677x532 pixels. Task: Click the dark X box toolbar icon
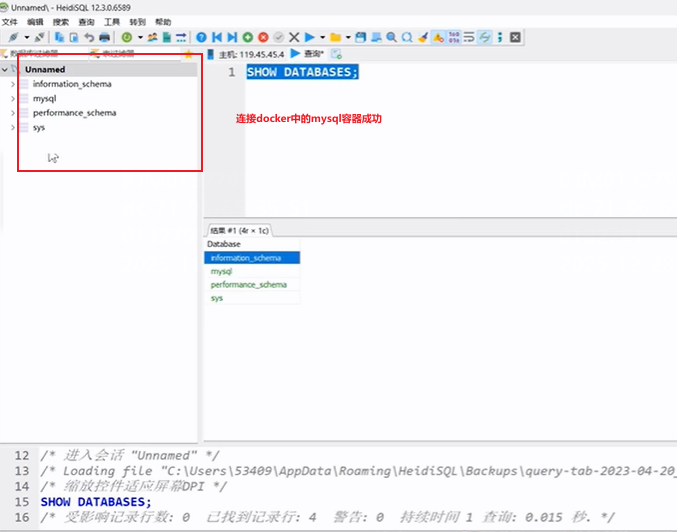tap(515, 38)
